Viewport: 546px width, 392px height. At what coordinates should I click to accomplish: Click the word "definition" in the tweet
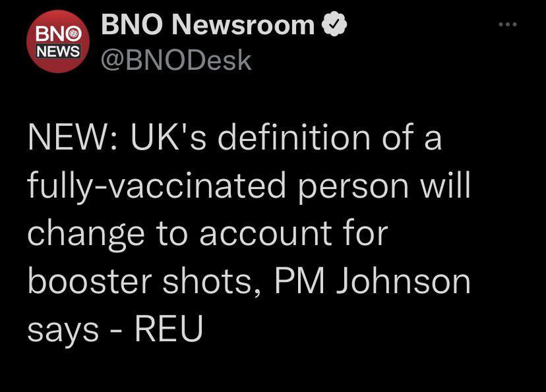click(x=294, y=138)
